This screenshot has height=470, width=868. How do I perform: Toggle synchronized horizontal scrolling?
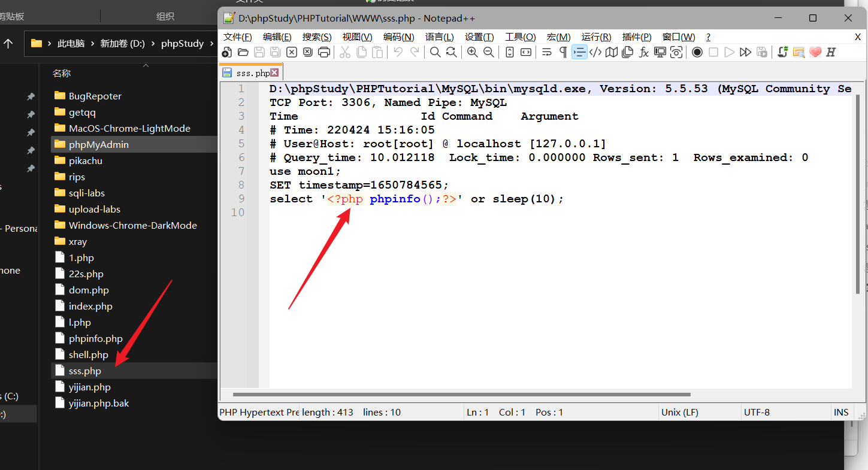525,52
